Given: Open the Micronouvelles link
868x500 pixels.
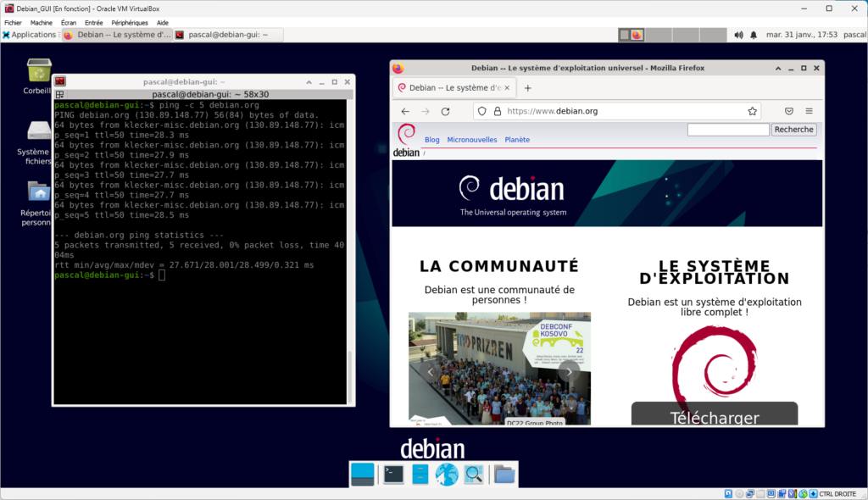Looking at the screenshot, I should [471, 140].
